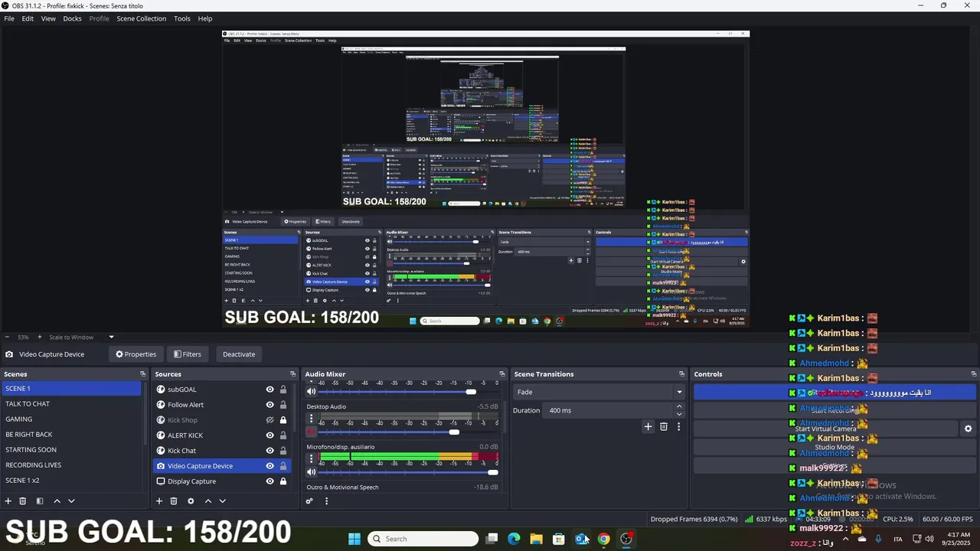This screenshot has width=980, height=551.
Task: Zoom out the preview with minus icon
Action: pos(7,337)
